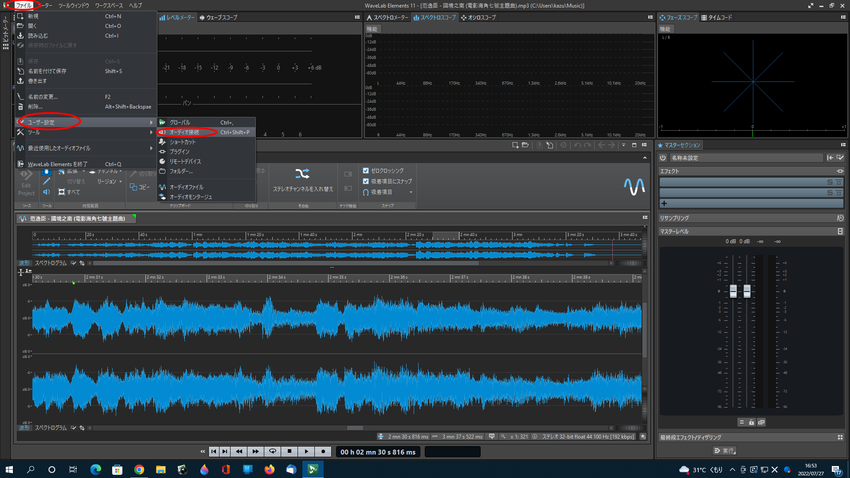Adjust the left master level fader
The image size is (850, 478).
pyautogui.click(x=733, y=291)
